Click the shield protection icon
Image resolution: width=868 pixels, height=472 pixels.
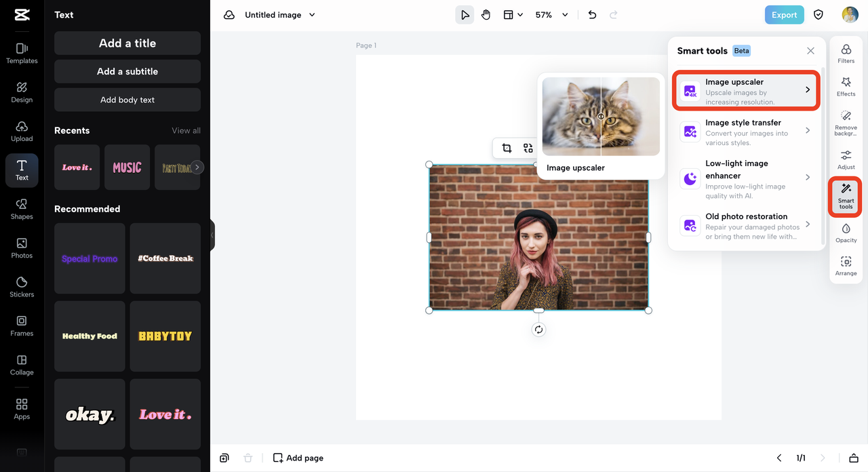click(818, 15)
